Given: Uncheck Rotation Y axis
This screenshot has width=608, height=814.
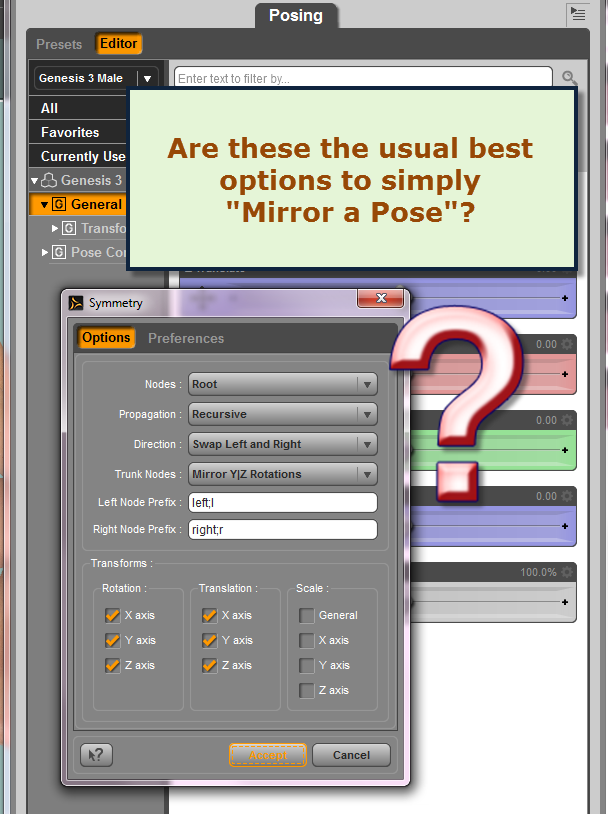Looking at the screenshot, I should 112,640.
